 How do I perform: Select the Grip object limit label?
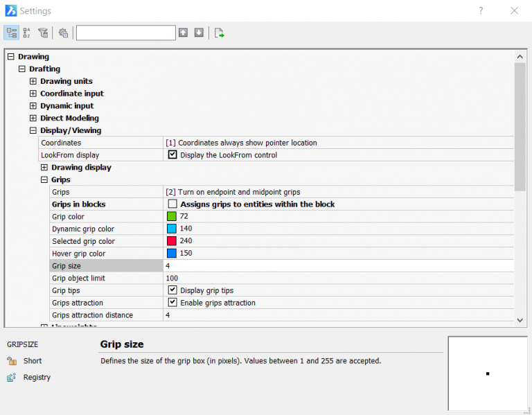[x=78, y=279]
